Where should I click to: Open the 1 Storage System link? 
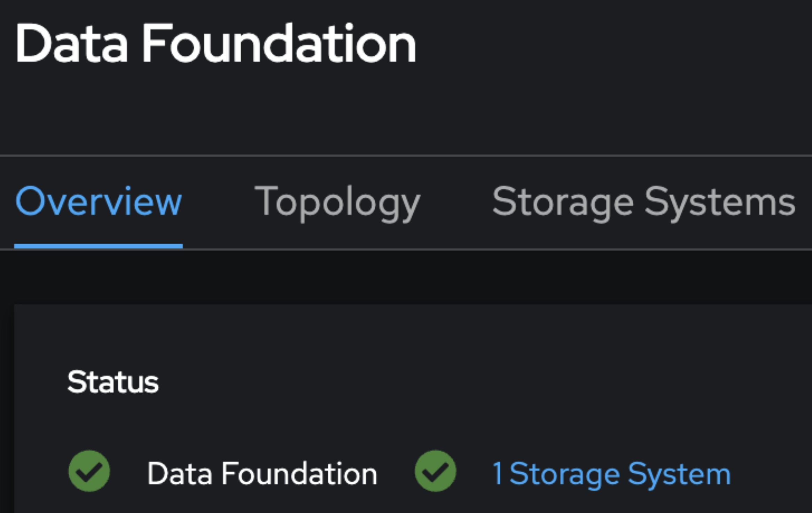tap(611, 473)
